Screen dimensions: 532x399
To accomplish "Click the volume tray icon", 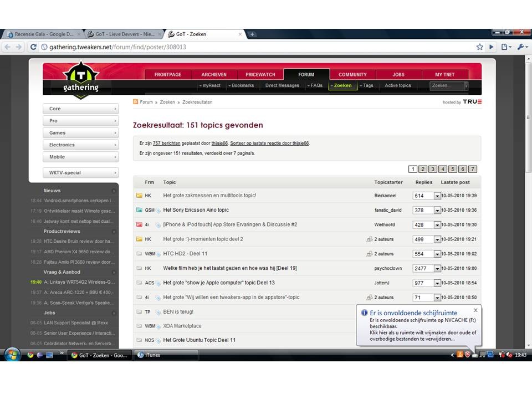I will click(509, 355).
